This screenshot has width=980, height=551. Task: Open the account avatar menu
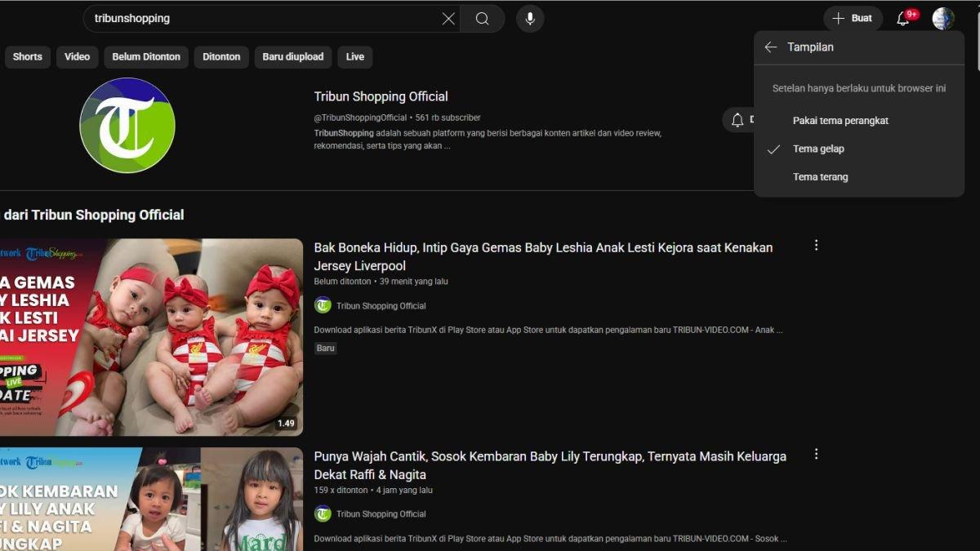tap(943, 19)
